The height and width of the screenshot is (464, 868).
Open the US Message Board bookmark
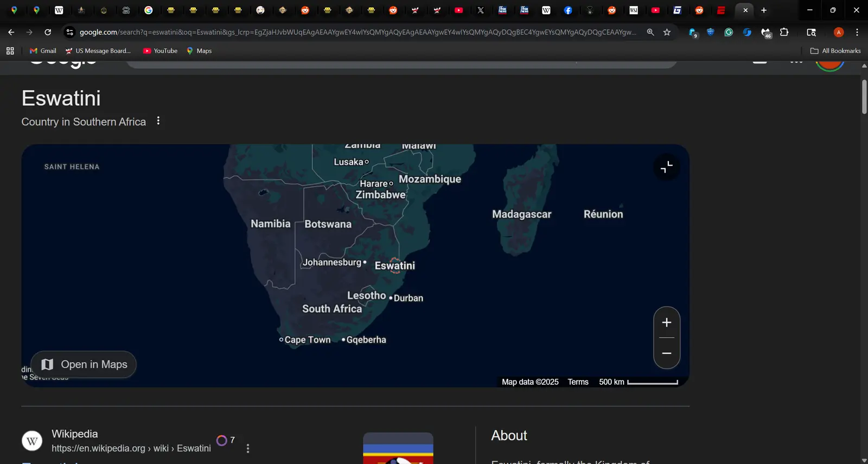coord(98,51)
